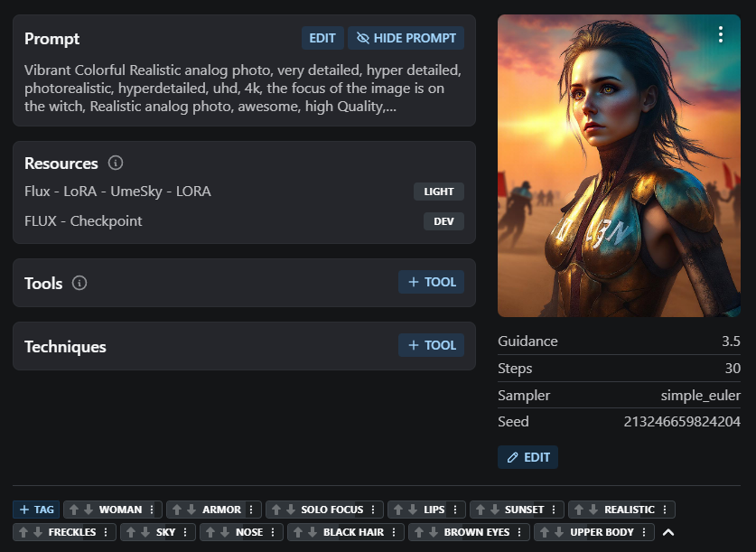Open ARMOR tag options menu

[251, 510]
